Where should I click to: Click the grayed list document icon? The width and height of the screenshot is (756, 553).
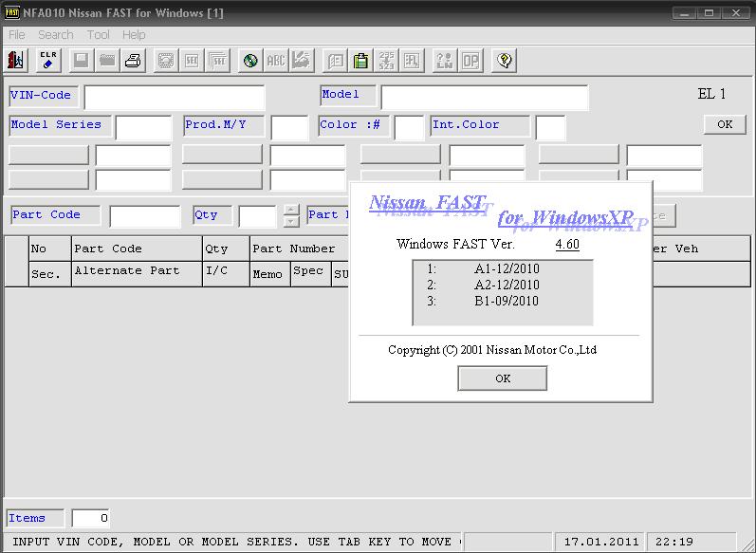click(335, 61)
